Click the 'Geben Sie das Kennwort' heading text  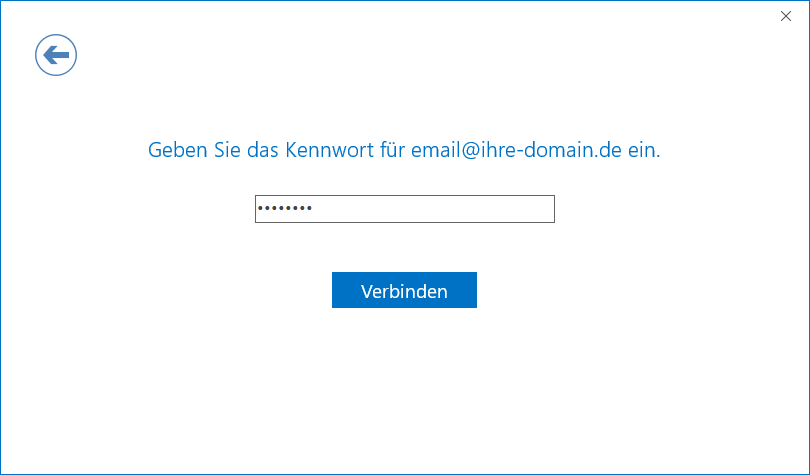[404, 150]
